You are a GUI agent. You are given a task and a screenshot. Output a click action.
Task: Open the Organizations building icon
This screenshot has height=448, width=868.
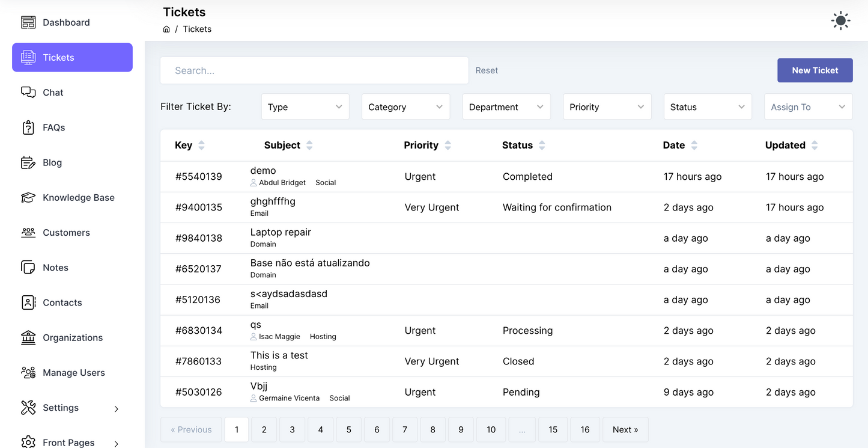tap(28, 337)
